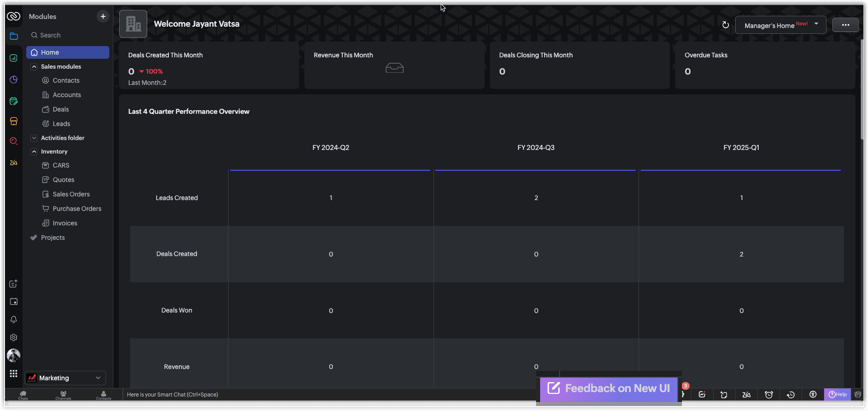Click the Deals Won row label
The height and width of the screenshot is (411, 868).
point(177,310)
